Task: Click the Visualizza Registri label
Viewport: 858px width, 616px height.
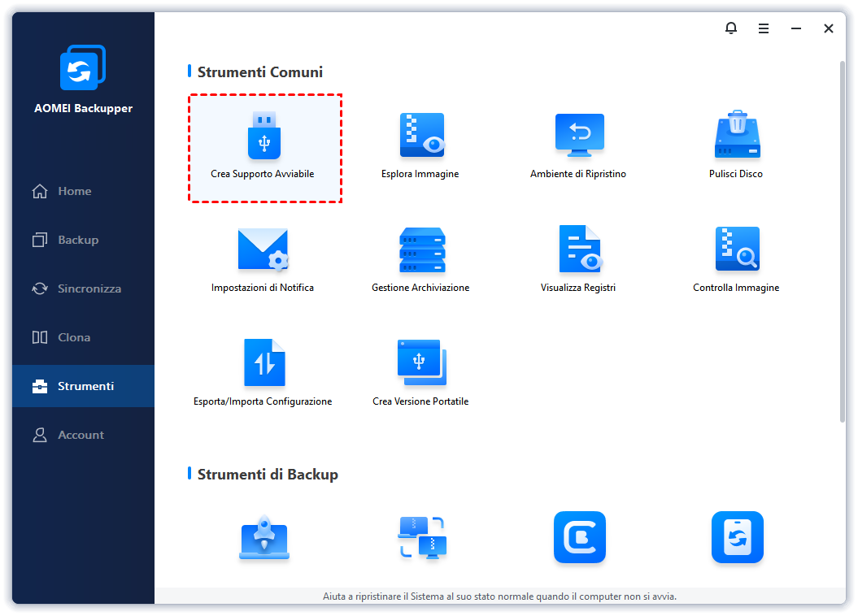Action: pyautogui.click(x=578, y=288)
